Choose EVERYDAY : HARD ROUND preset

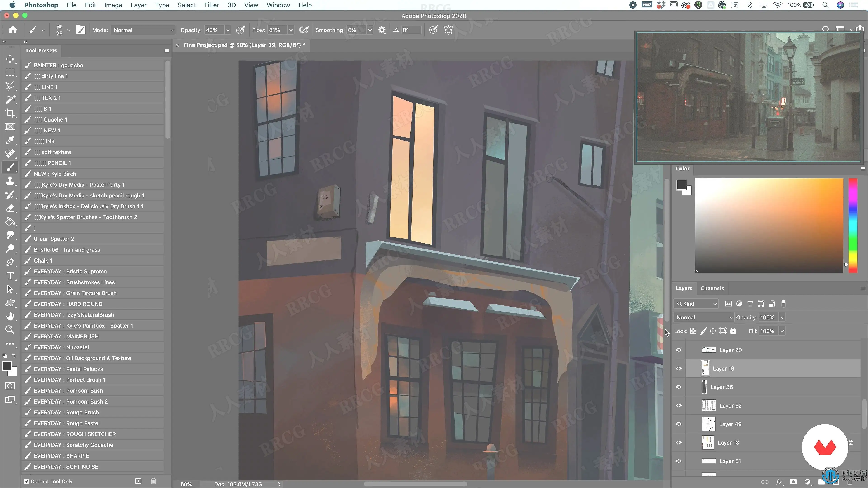click(68, 304)
